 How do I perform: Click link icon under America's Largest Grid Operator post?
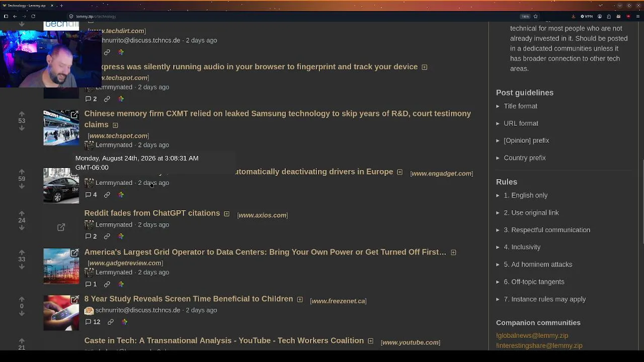tap(107, 284)
